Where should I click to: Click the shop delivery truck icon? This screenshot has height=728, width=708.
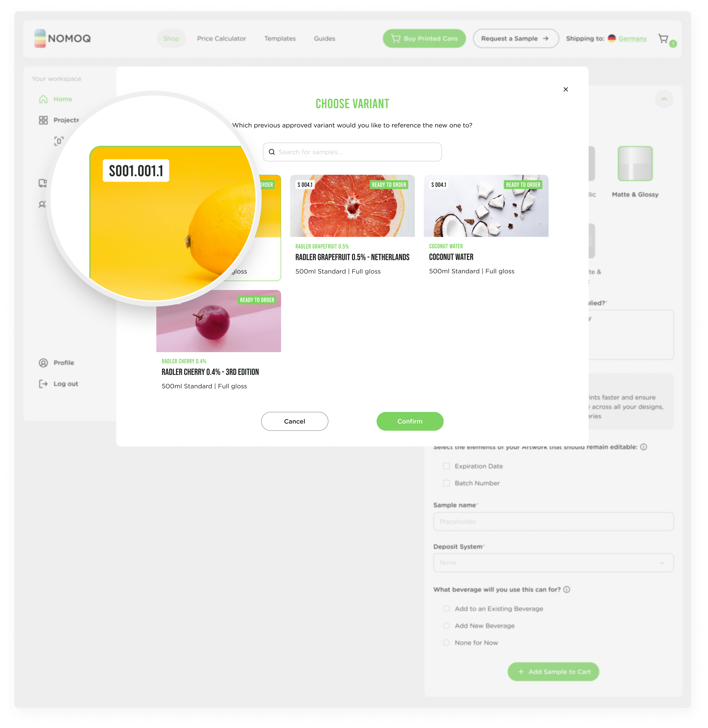tap(44, 183)
